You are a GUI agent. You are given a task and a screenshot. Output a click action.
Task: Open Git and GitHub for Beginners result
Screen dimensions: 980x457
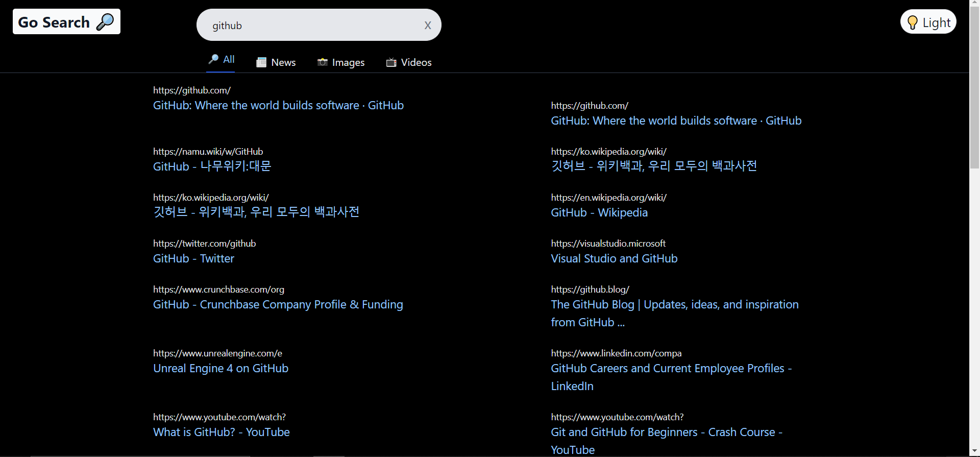coord(667,441)
